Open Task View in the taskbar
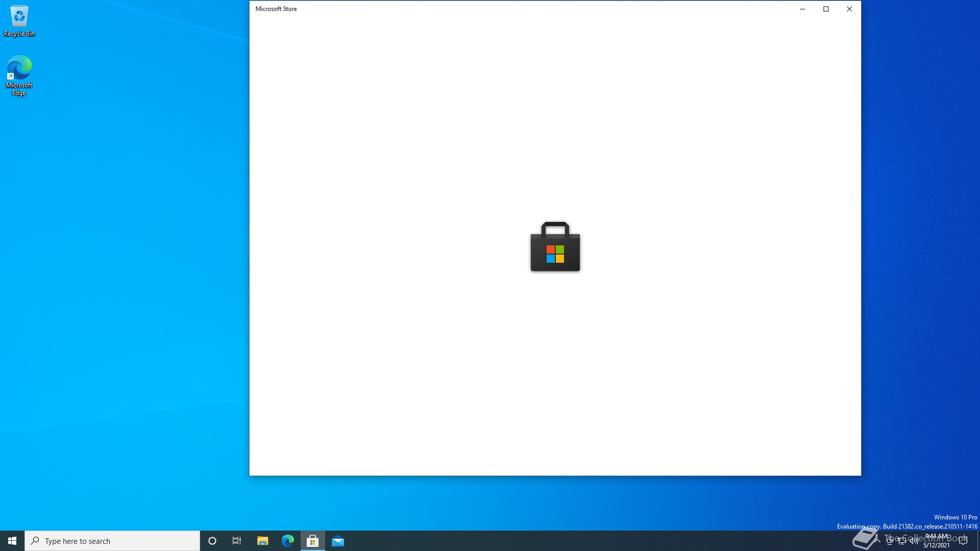Screen dimensions: 980x551 pyautogui.click(x=237, y=541)
